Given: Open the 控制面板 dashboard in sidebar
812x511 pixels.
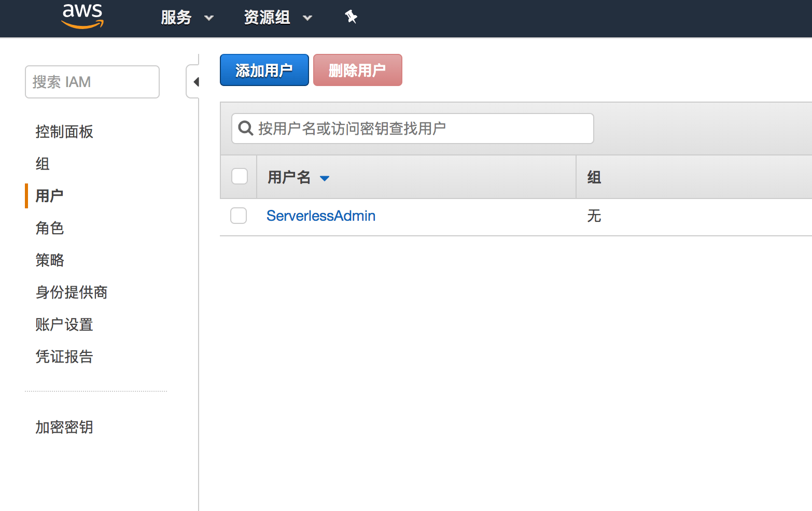Looking at the screenshot, I should coord(64,132).
